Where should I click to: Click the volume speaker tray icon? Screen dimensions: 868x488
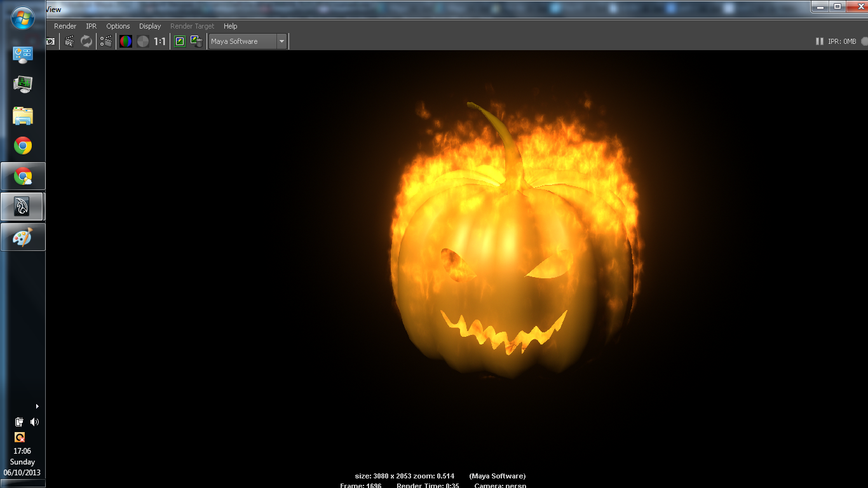[x=34, y=422]
